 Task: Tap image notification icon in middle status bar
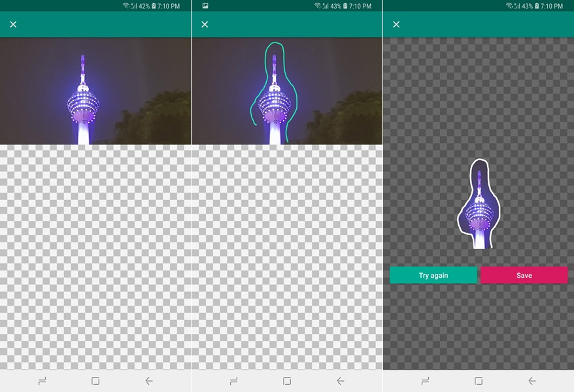click(x=205, y=6)
